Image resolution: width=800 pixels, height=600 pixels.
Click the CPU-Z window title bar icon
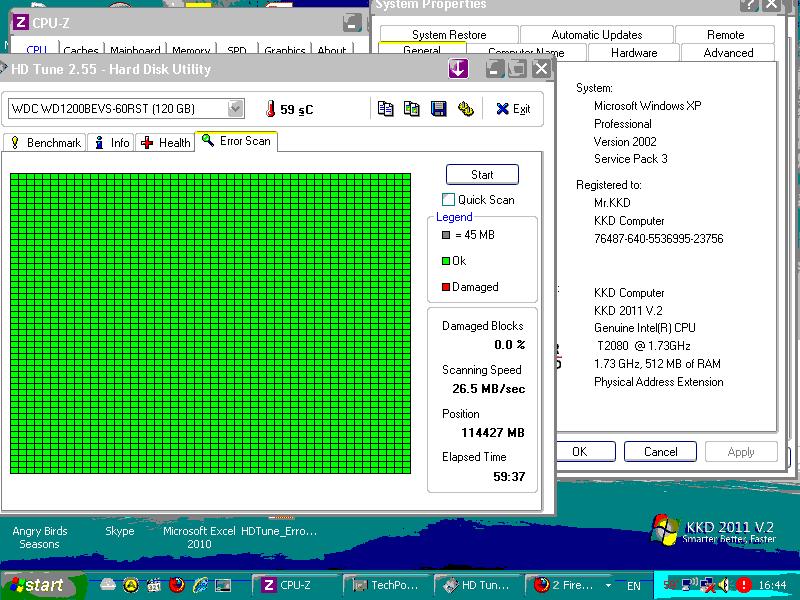21,22
